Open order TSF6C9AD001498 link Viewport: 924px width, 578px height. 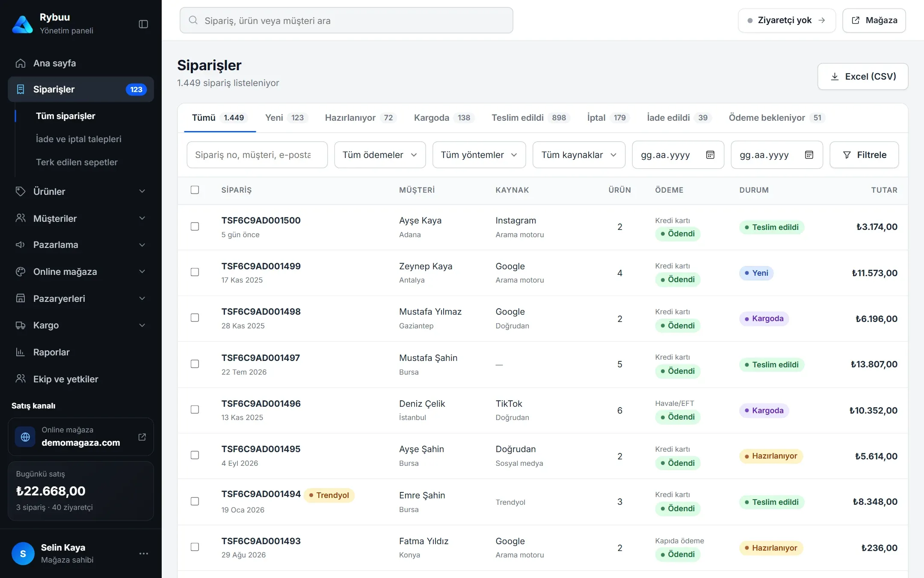(261, 312)
